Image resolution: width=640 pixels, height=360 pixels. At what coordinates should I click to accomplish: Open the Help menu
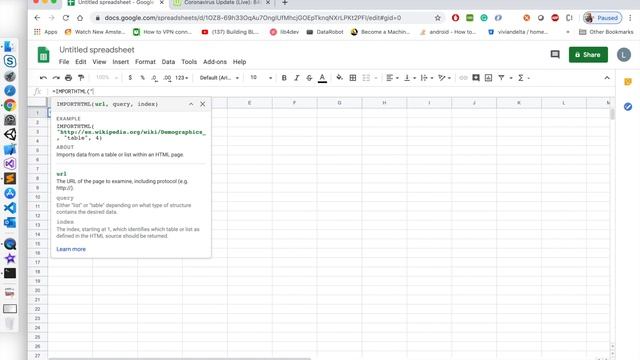[239, 62]
